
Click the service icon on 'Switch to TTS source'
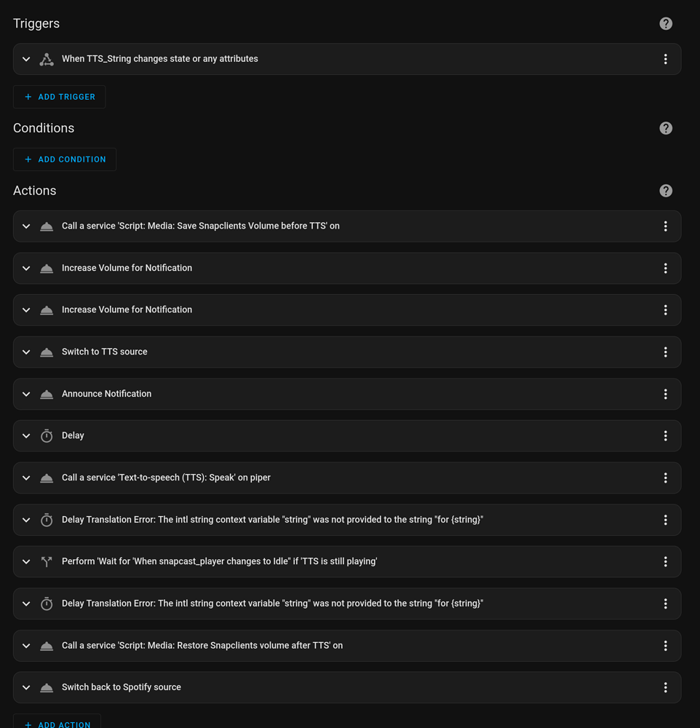click(x=47, y=352)
